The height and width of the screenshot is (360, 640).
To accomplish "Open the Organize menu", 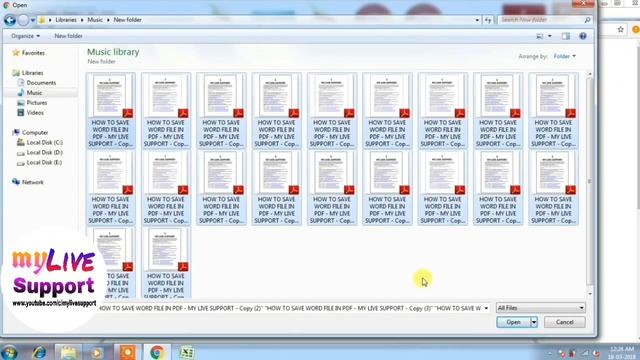I will [x=25, y=36].
